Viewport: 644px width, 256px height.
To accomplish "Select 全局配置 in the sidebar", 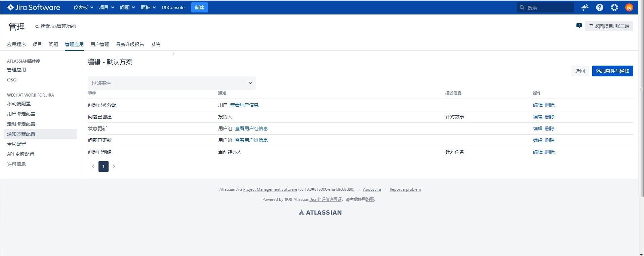I will [16, 144].
